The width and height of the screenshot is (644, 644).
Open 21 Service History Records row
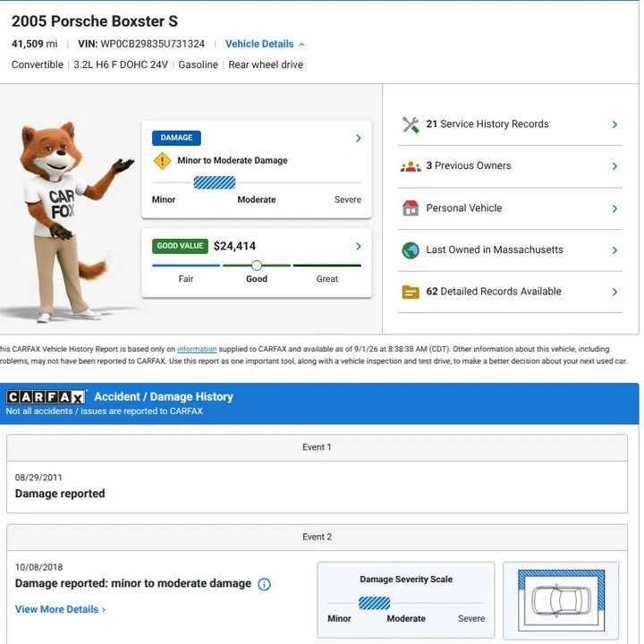510,124
